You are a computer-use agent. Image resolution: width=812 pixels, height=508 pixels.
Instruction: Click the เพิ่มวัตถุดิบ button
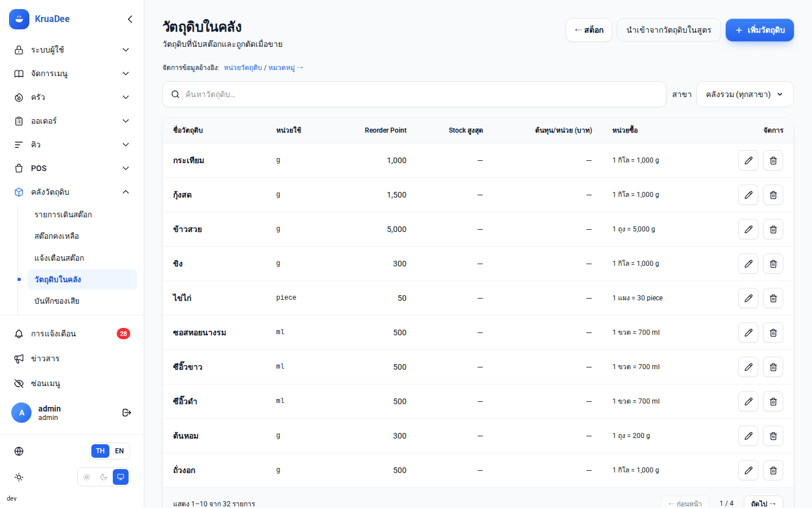(x=760, y=30)
